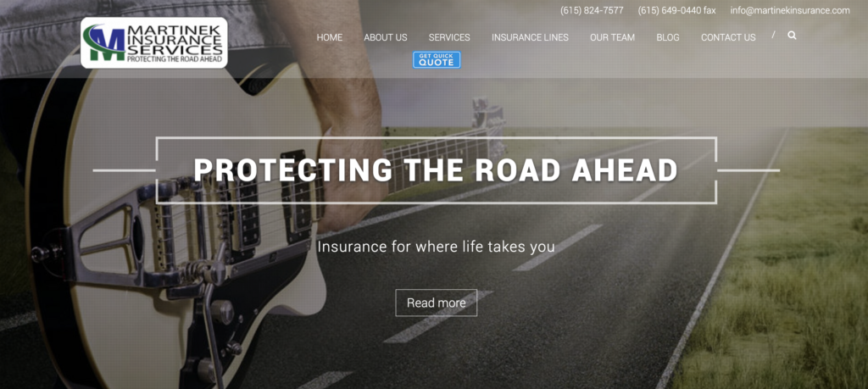The height and width of the screenshot is (389, 868).
Task: Click the Read more button
Action: click(x=437, y=303)
